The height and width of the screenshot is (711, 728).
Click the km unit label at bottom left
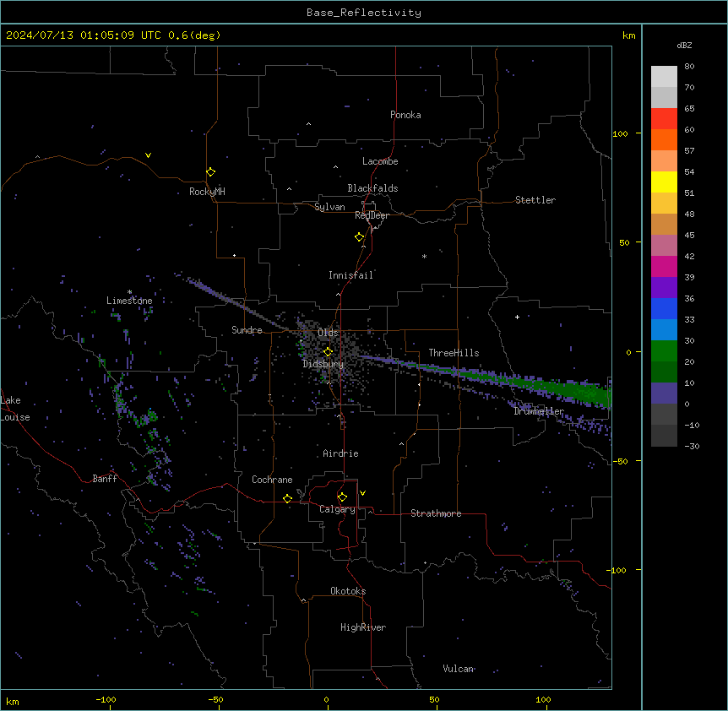pos(13,701)
